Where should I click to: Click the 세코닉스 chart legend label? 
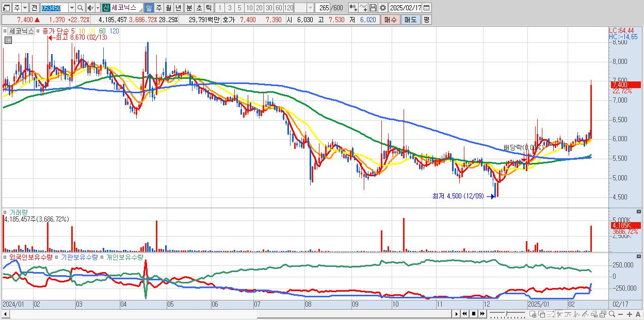(21, 31)
